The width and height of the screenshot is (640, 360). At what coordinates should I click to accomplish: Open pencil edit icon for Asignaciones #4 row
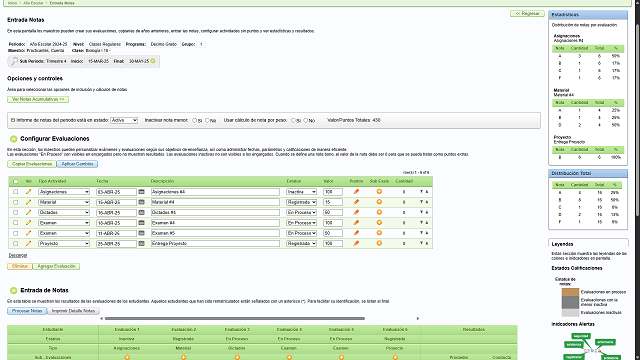pos(28,191)
